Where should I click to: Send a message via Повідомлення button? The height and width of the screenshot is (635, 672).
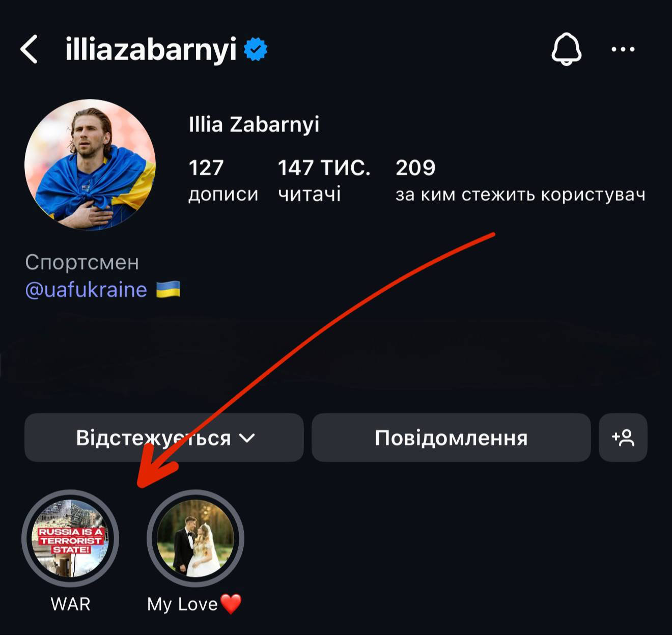pyautogui.click(x=451, y=437)
